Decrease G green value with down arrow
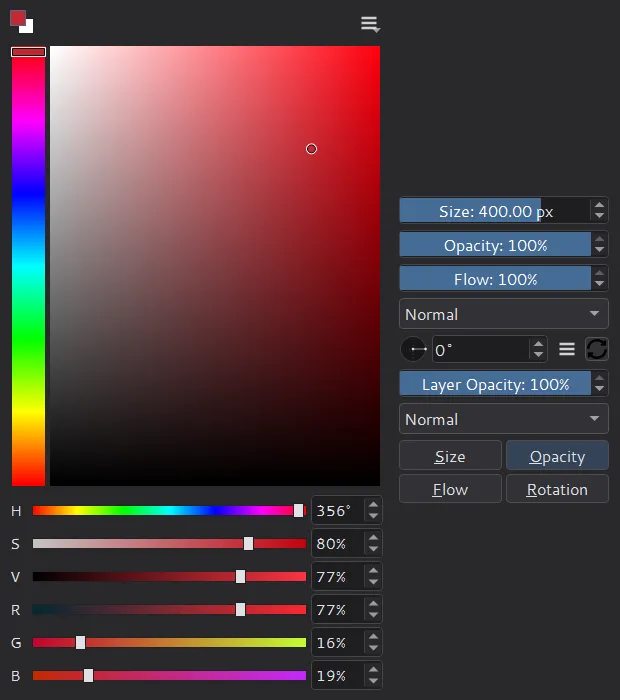The height and width of the screenshot is (700, 620). tap(373, 648)
